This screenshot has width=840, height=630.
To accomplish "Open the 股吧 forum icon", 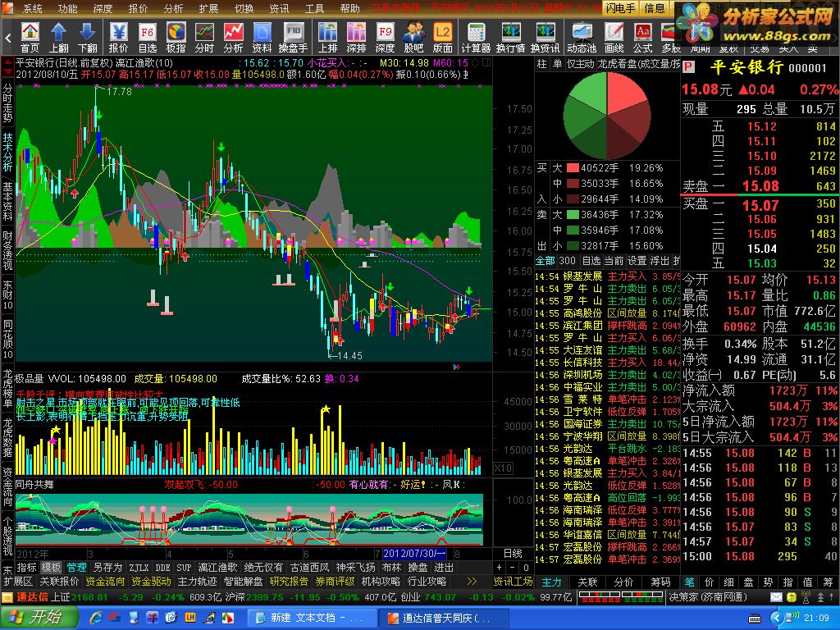I will click(x=413, y=38).
